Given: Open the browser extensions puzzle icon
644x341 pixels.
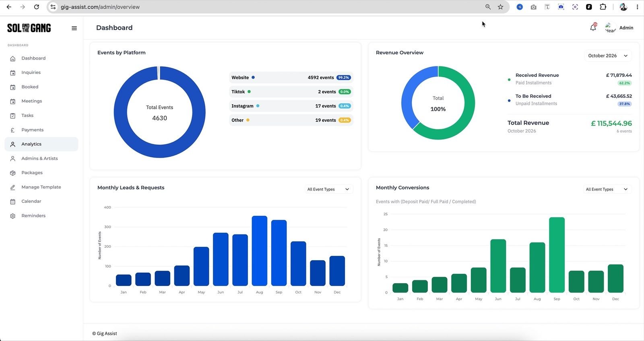Looking at the screenshot, I should coord(603,7).
